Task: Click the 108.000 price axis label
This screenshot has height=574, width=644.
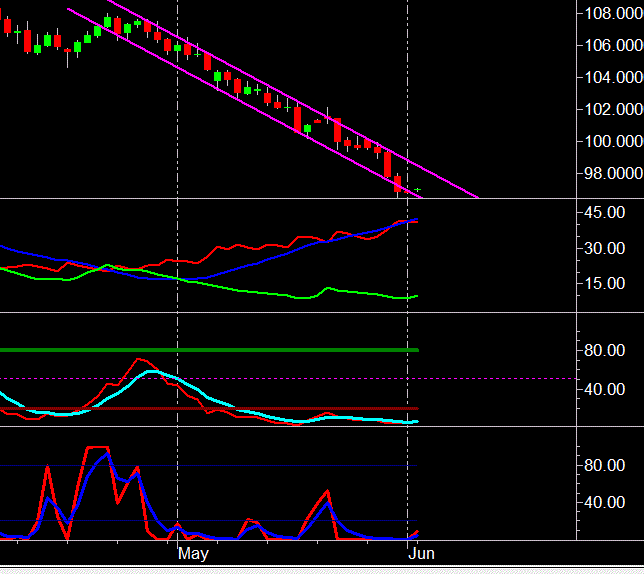Action: (x=614, y=14)
